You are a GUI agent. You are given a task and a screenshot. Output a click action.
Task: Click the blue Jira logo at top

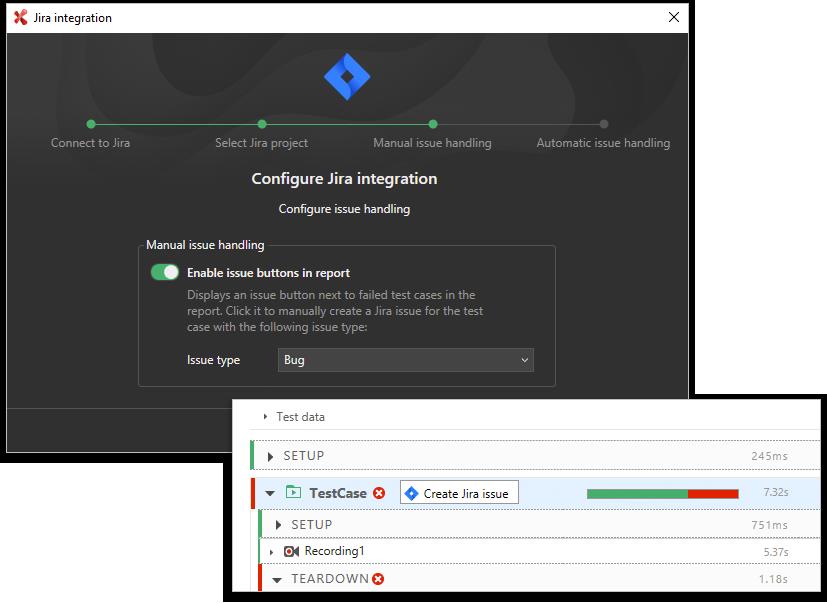point(347,76)
